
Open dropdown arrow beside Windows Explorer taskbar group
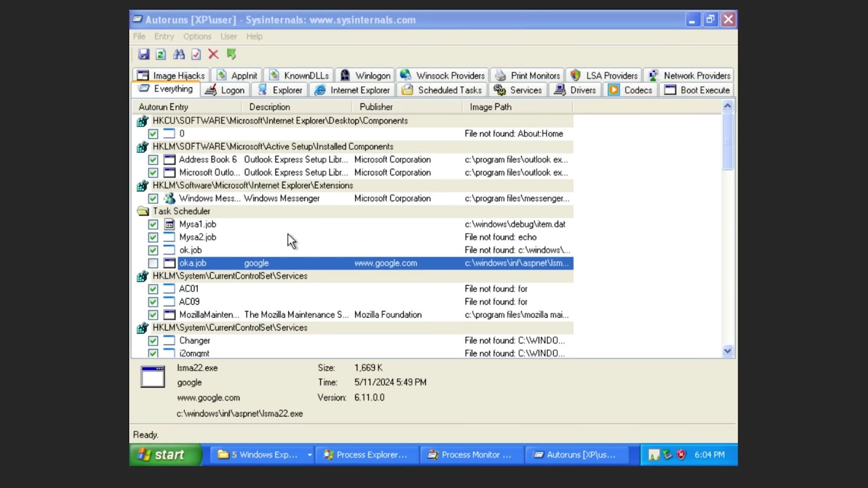point(310,455)
